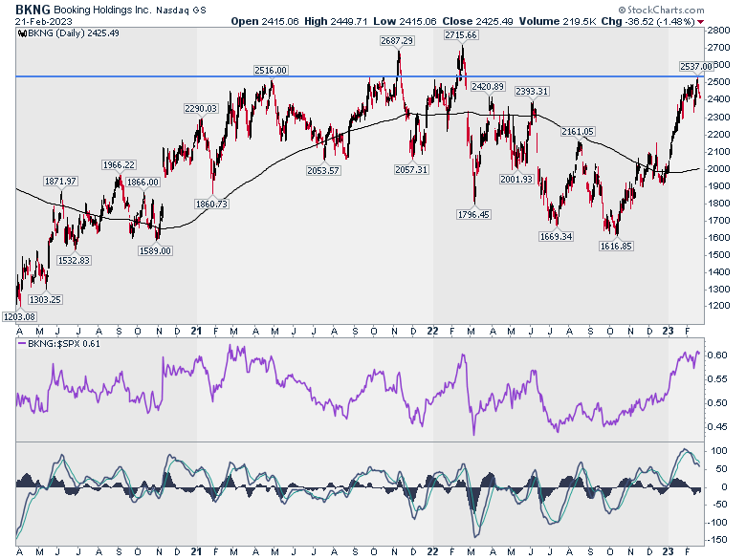Screen dimensions: 746x560
Task: Click the 100 oscillator axis label
Action: [x=719, y=451]
